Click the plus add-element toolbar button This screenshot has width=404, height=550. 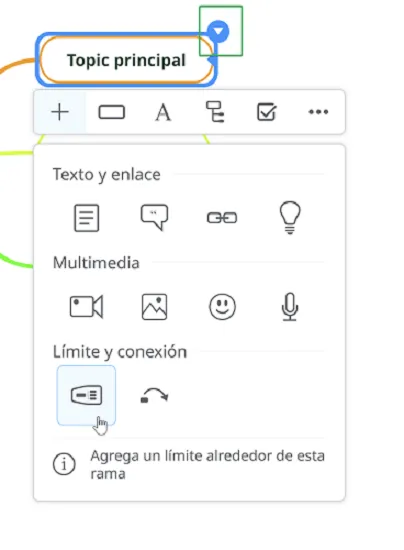tap(60, 112)
